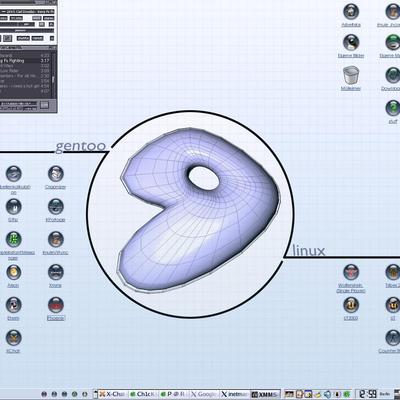This screenshot has height=400, width=400.
Task: Open the Phoenix browser desktop icon
Action: coord(55,305)
